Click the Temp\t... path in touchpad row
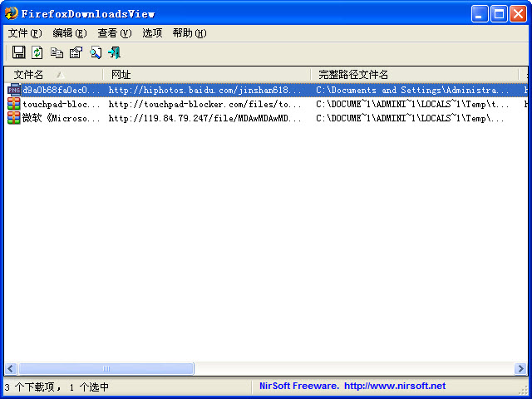The image size is (532, 399). point(412,104)
